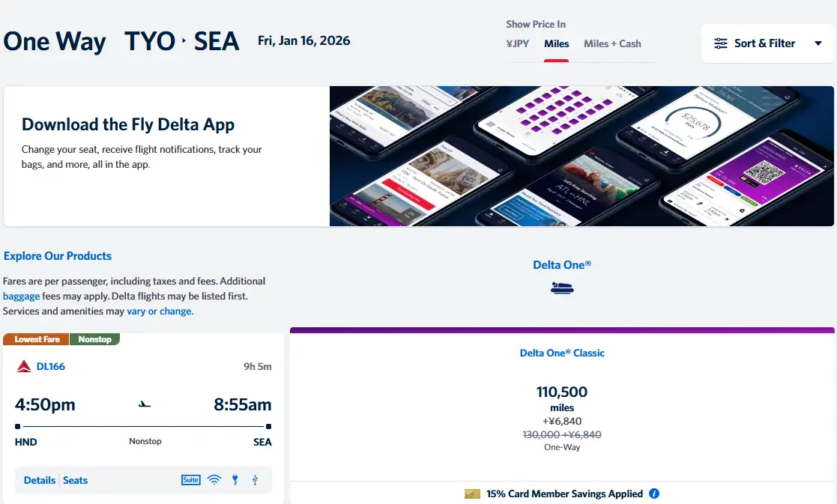Click the Sort & Filter sliders icon
The width and height of the screenshot is (837, 504).
pos(721,43)
